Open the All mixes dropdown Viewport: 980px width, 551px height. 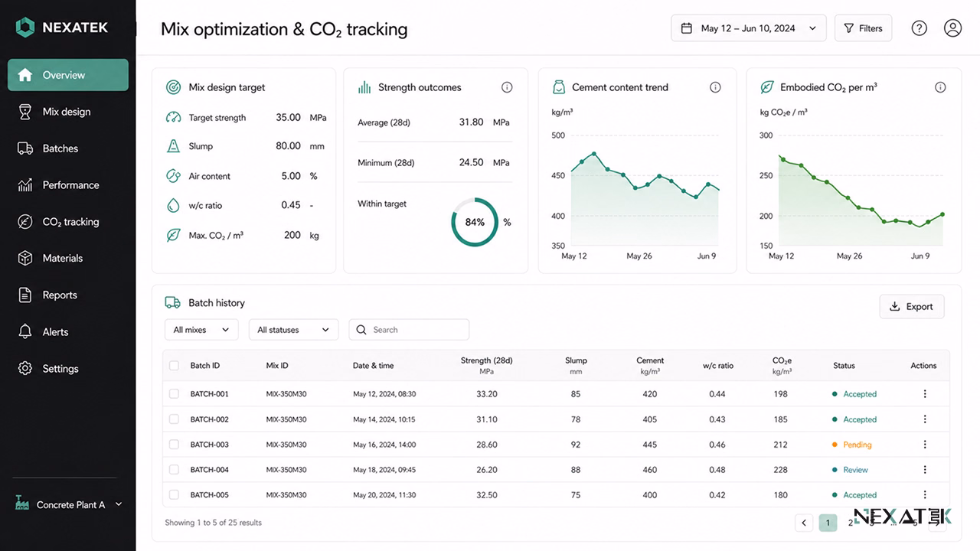point(201,330)
